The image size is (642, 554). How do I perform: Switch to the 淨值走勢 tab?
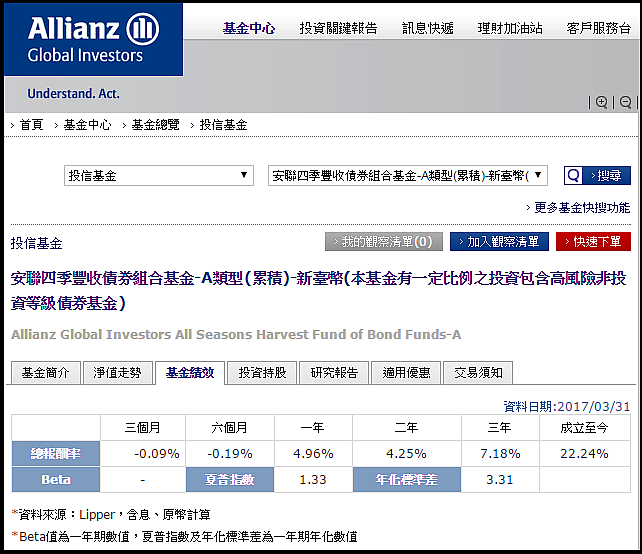(118, 373)
